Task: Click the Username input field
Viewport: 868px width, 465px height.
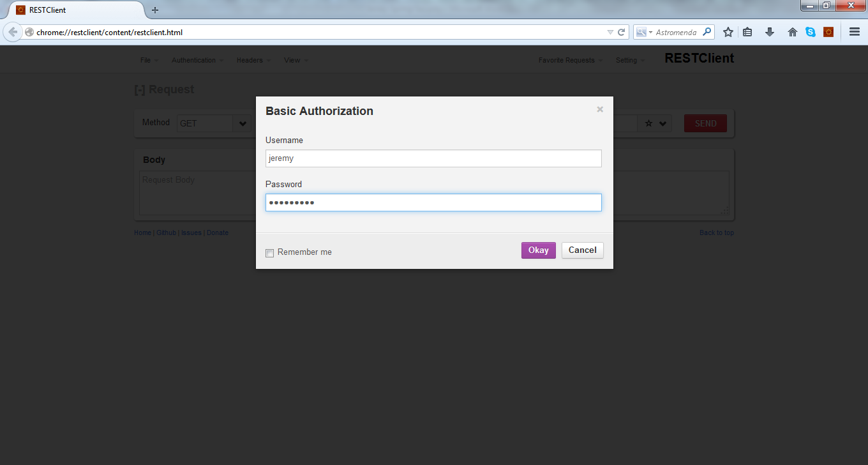Action: click(x=433, y=158)
